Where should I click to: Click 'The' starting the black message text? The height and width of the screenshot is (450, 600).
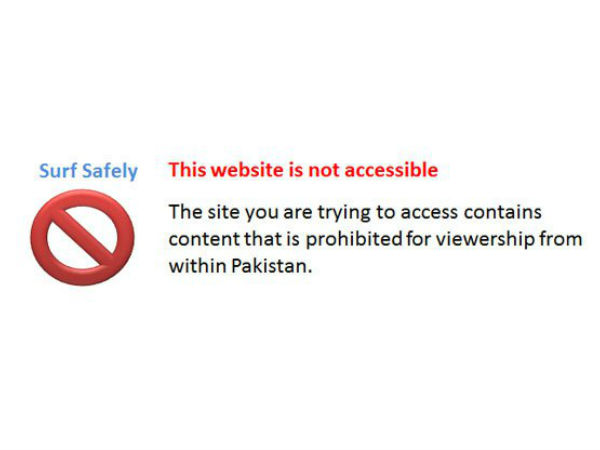click(186, 212)
